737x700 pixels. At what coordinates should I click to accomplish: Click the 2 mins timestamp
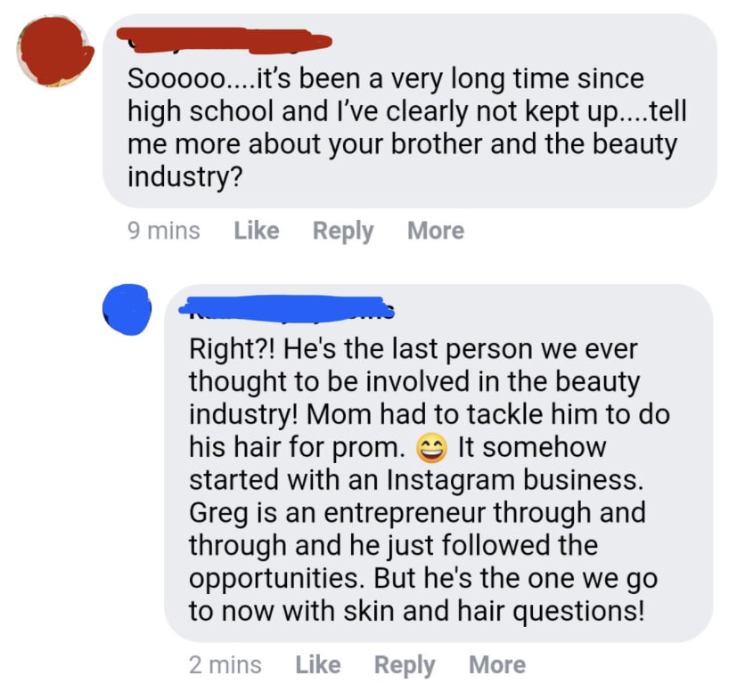tap(225, 664)
